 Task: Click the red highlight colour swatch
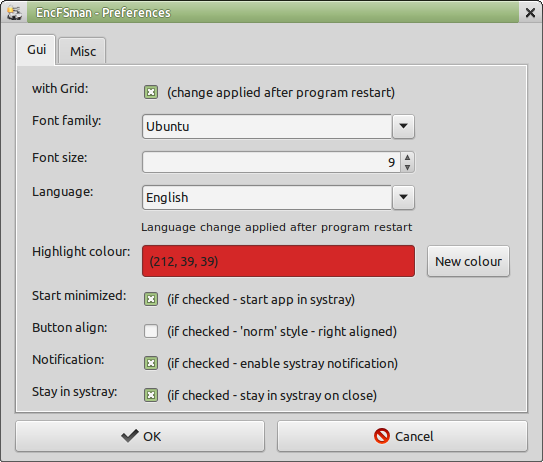(278, 261)
